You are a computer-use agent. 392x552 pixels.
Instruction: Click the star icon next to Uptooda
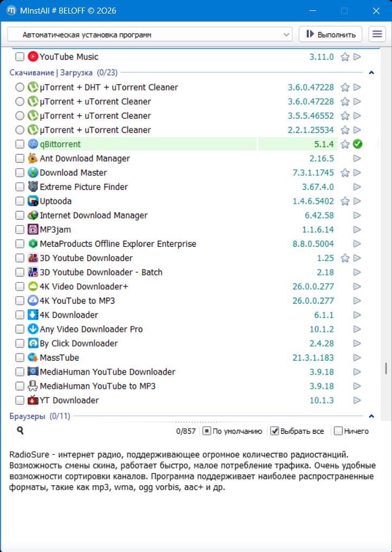pos(344,201)
